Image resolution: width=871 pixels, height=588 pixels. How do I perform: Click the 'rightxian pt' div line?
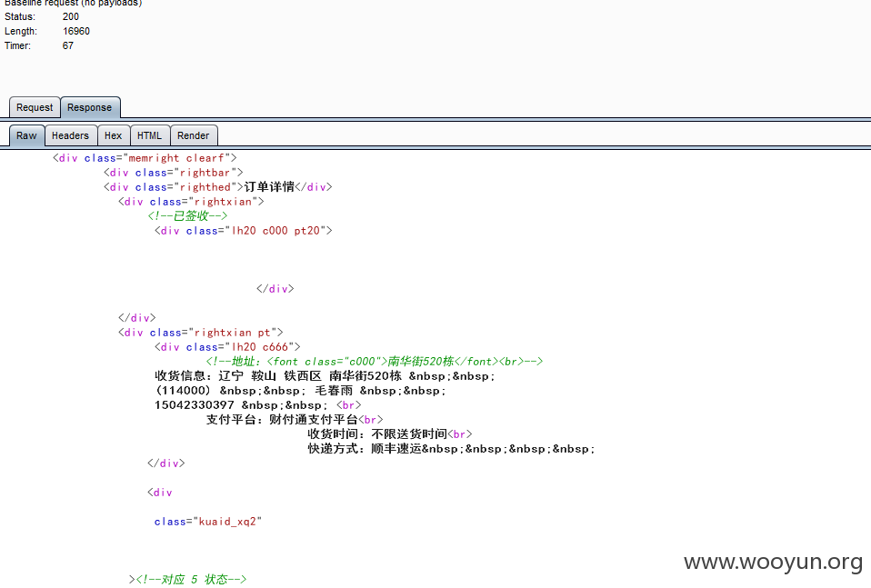pyautogui.click(x=201, y=333)
